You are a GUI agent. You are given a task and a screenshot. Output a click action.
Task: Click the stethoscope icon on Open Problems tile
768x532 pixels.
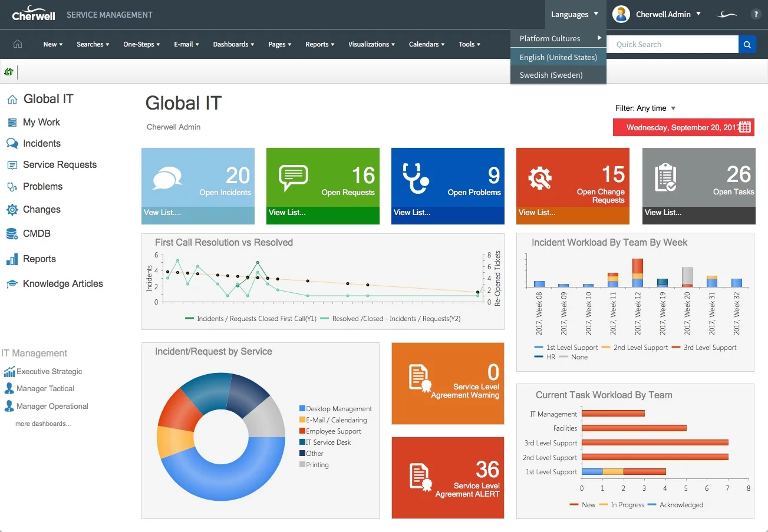tap(416, 178)
